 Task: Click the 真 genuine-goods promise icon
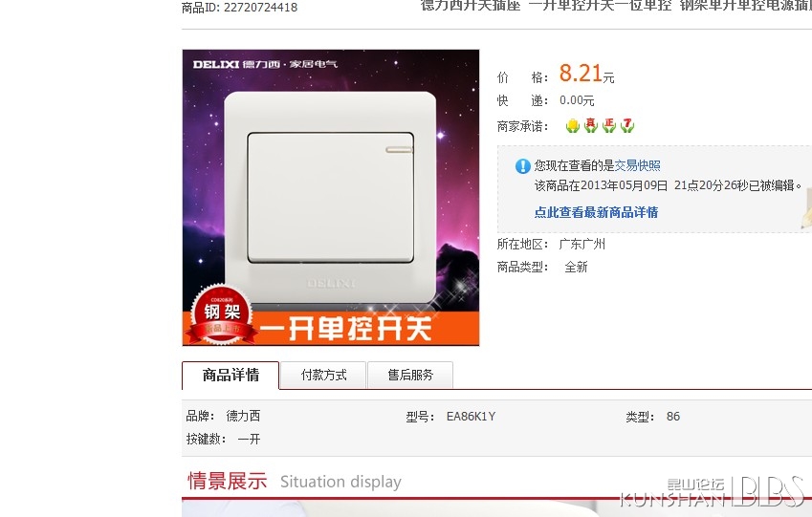(591, 125)
